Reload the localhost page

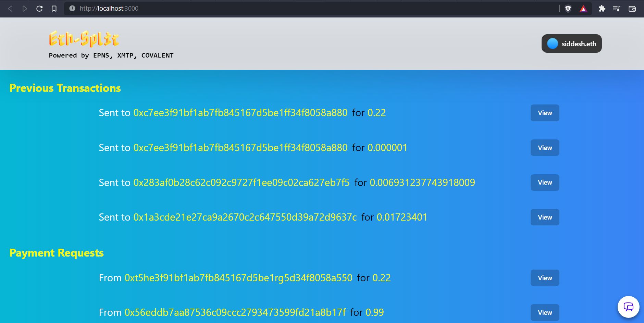39,9
